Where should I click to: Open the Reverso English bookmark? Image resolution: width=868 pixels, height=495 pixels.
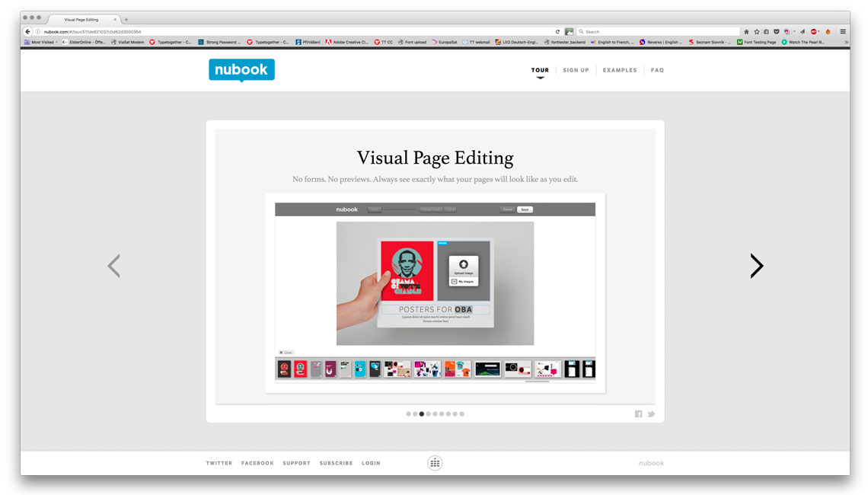coord(660,42)
